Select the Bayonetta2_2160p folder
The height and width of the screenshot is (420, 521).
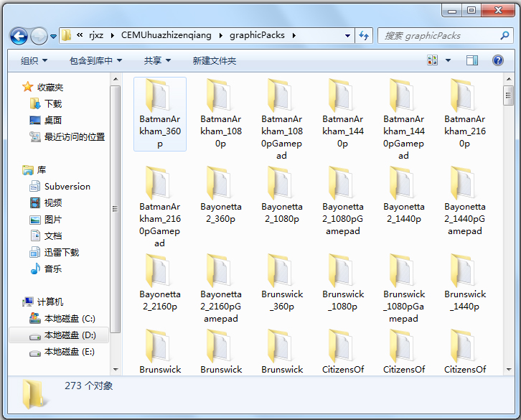point(160,284)
